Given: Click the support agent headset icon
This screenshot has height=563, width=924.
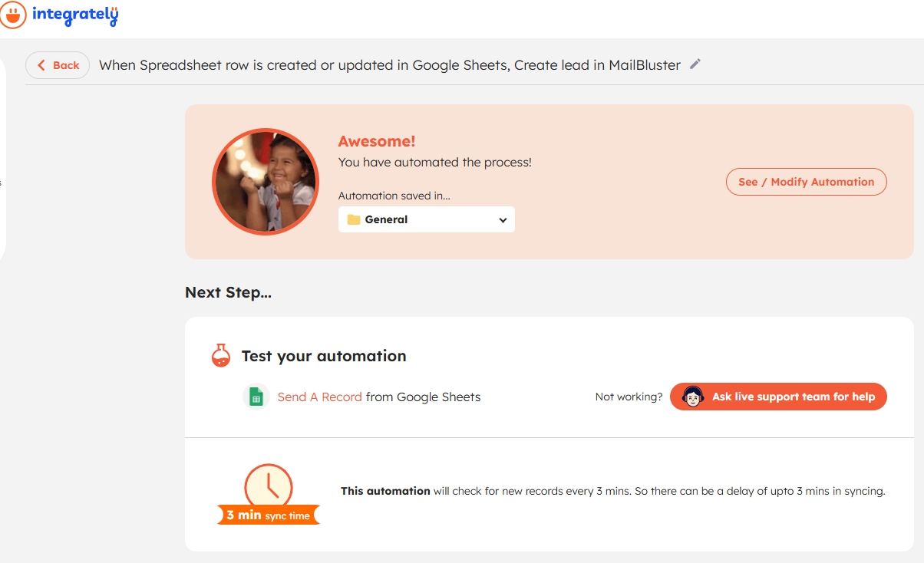Looking at the screenshot, I should point(693,397).
